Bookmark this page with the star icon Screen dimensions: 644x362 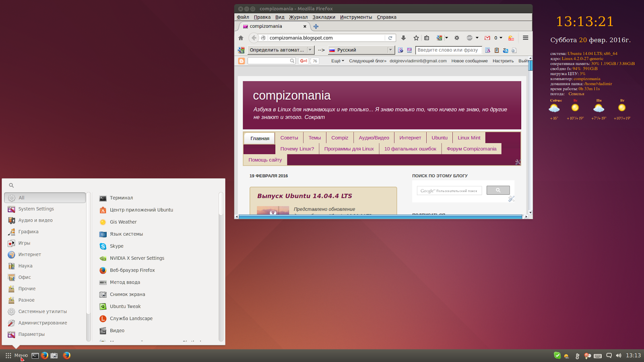[x=416, y=38]
